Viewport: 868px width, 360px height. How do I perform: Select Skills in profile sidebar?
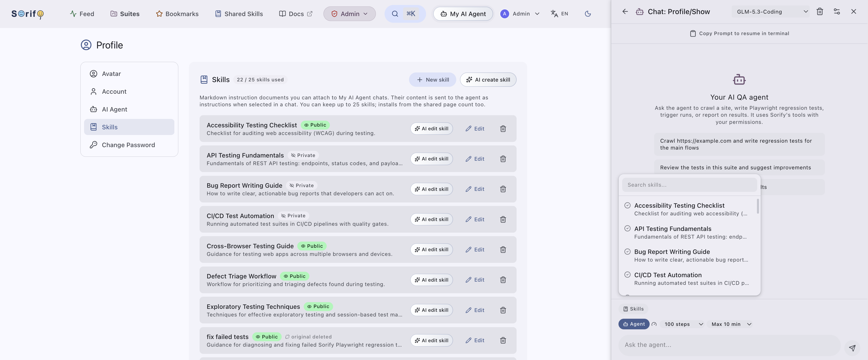click(x=129, y=127)
